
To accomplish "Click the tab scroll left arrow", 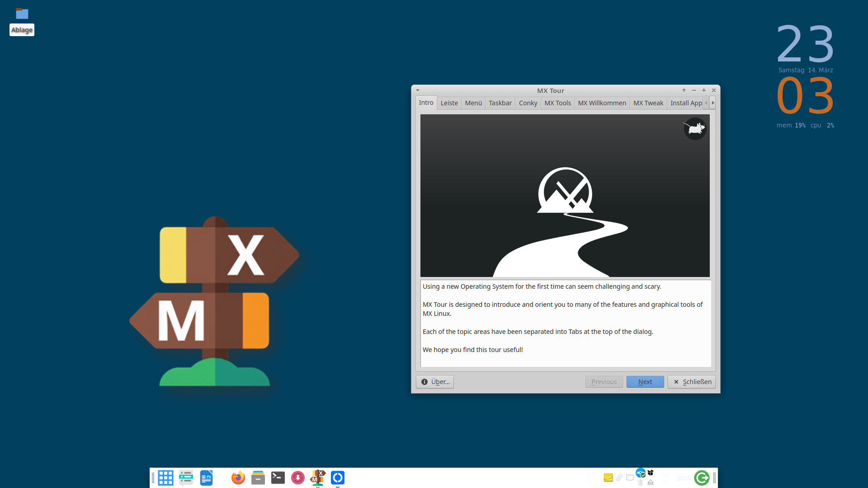I will pyautogui.click(x=706, y=103).
